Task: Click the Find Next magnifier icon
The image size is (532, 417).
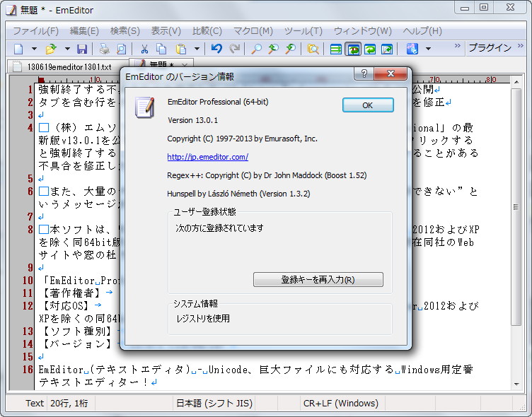Action: tap(273, 49)
